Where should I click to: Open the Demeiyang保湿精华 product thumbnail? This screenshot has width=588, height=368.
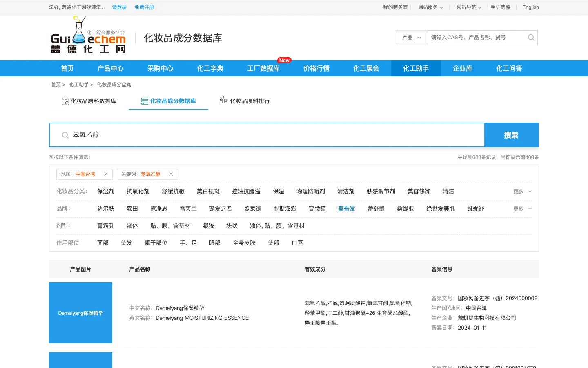(80, 313)
